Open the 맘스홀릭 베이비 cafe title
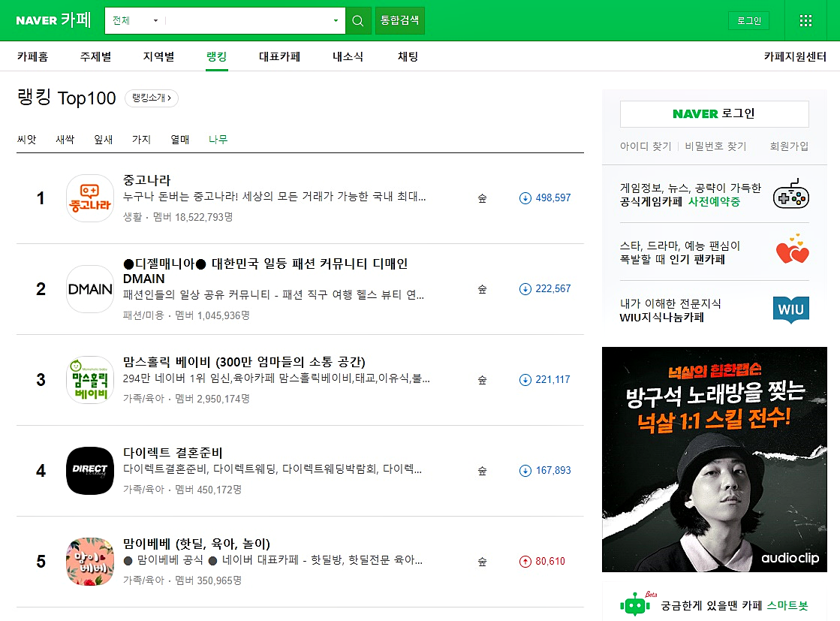This screenshot has height=621, width=840. coord(244,362)
